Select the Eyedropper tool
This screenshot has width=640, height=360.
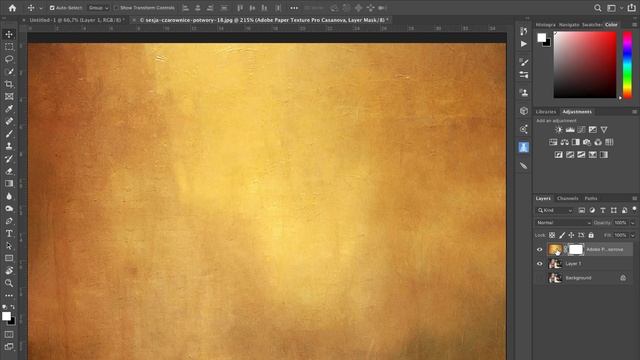click(9, 109)
